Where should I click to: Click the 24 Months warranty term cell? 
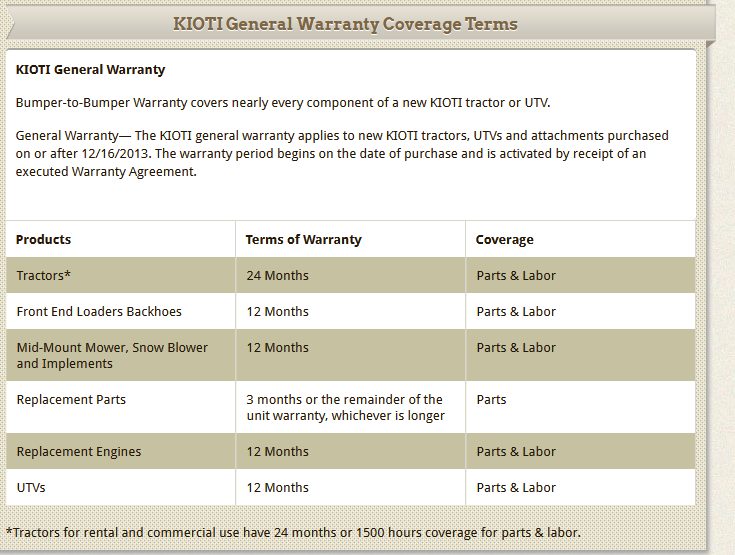click(278, 276)
